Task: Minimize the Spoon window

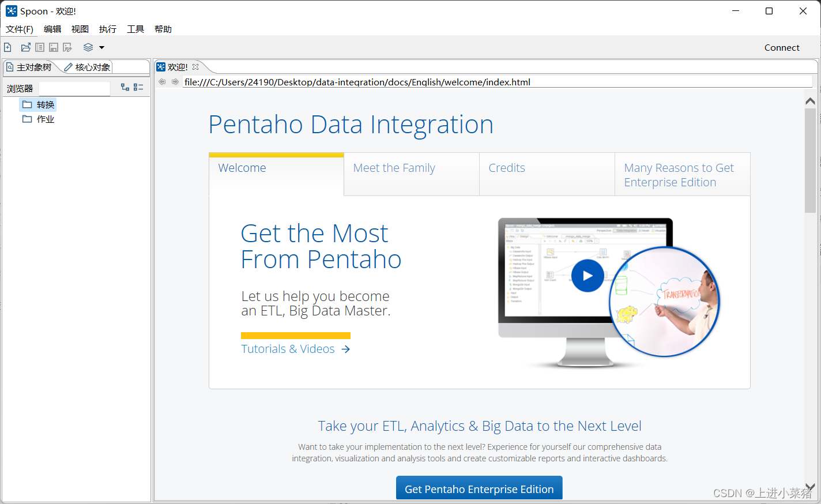Action: click(x=736, y=11)
